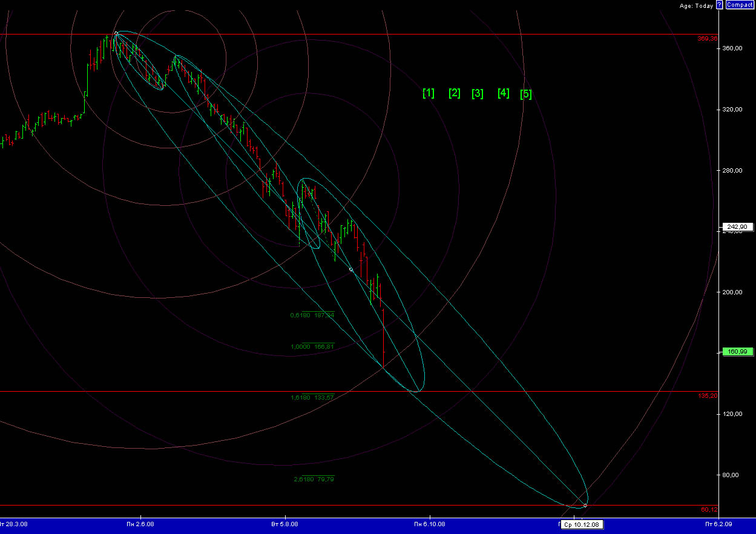This screenshot has height=534, width=756.
Task: Click the Пт 28.3.08 date label
Action: click(x=14, y=524)
